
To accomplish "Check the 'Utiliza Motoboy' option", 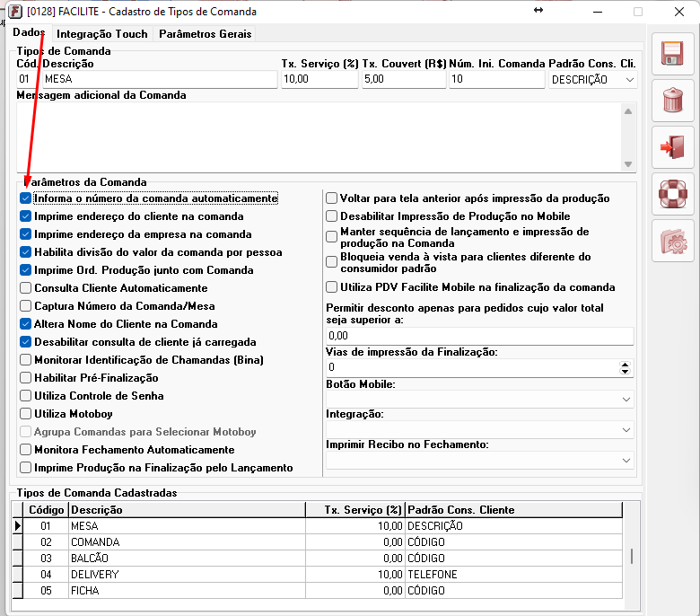I will [25, 414].
